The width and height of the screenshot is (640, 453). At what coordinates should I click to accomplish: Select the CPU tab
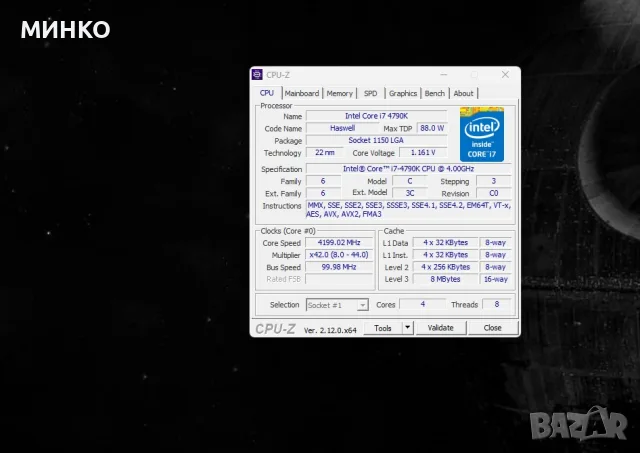tap(267, 93)
